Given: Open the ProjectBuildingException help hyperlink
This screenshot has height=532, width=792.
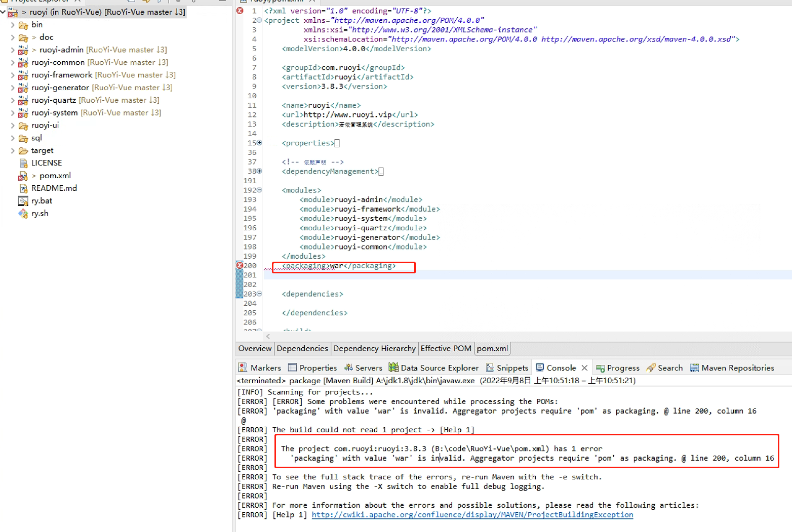Looking at the screenshot, I should [x=472, y=515].
